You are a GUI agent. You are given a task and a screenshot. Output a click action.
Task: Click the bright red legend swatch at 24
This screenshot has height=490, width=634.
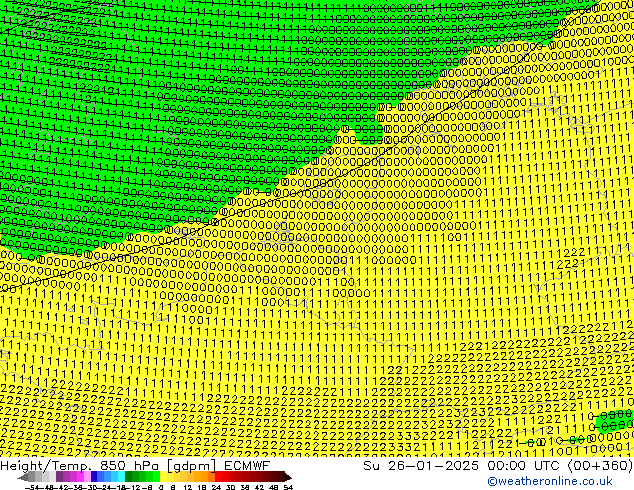[218, 477]
